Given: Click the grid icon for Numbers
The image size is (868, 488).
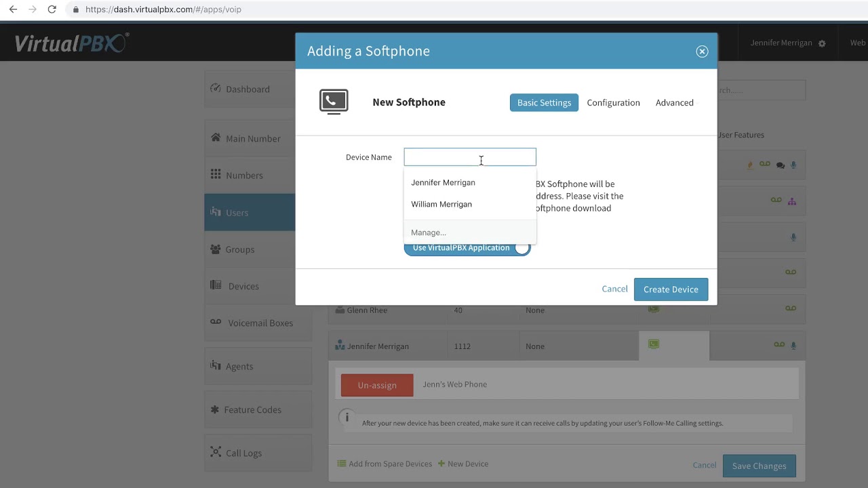Looking at the screenshot, I should click(216, 174).
